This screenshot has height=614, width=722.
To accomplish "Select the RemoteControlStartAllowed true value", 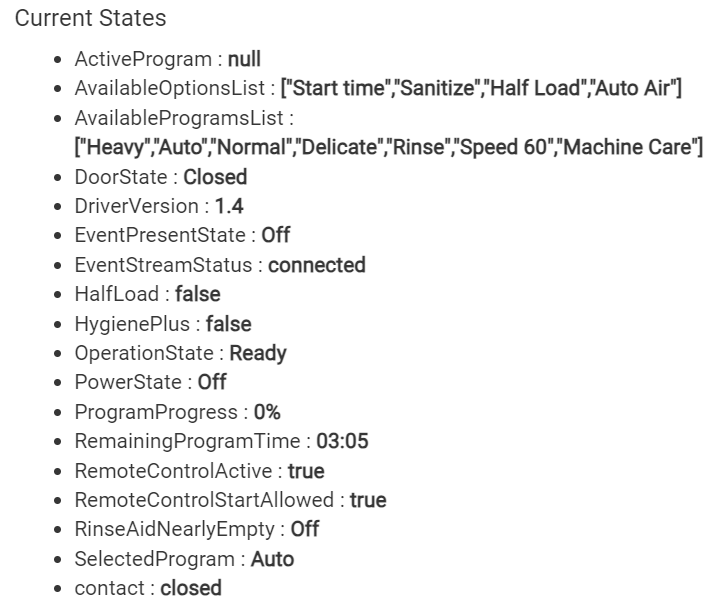I will [368, 500].
